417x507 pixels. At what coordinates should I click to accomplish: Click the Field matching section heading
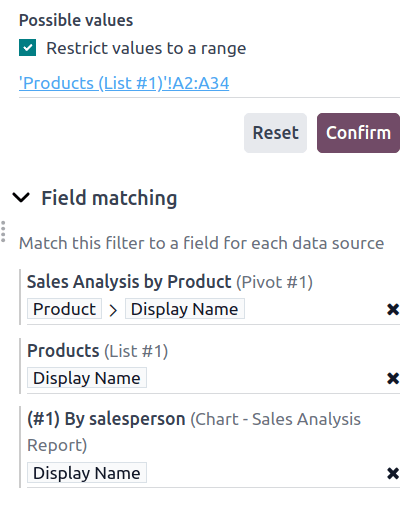[109, 198]
